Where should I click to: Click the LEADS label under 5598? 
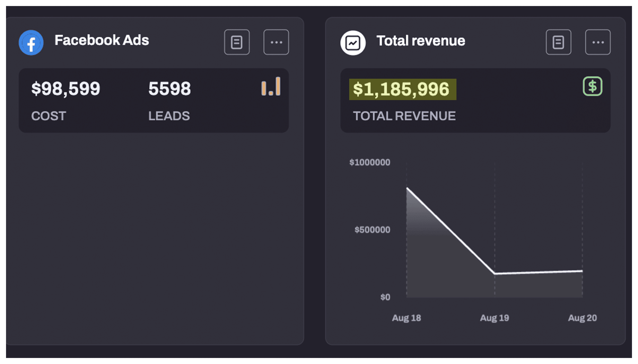pos(169,116)
